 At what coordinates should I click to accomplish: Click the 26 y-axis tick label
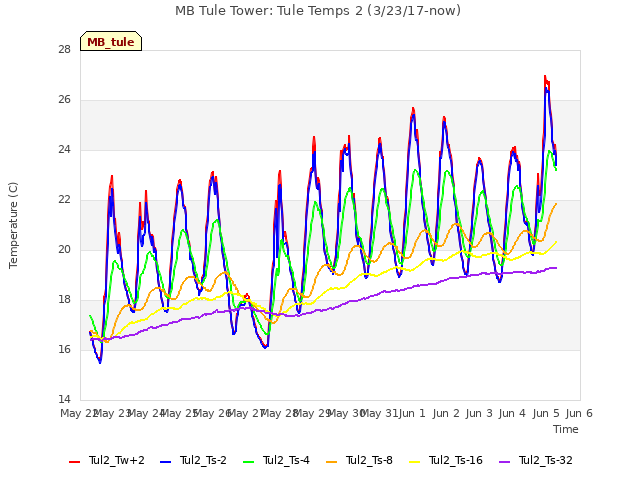pyautogui.click(x=64, y=100)
